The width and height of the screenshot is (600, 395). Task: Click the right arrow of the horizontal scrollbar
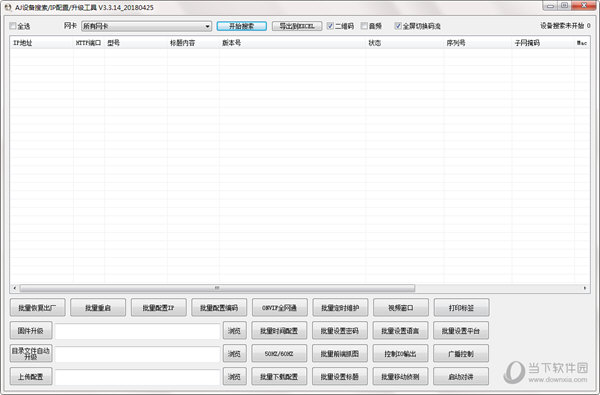click(x=585, y=288)
